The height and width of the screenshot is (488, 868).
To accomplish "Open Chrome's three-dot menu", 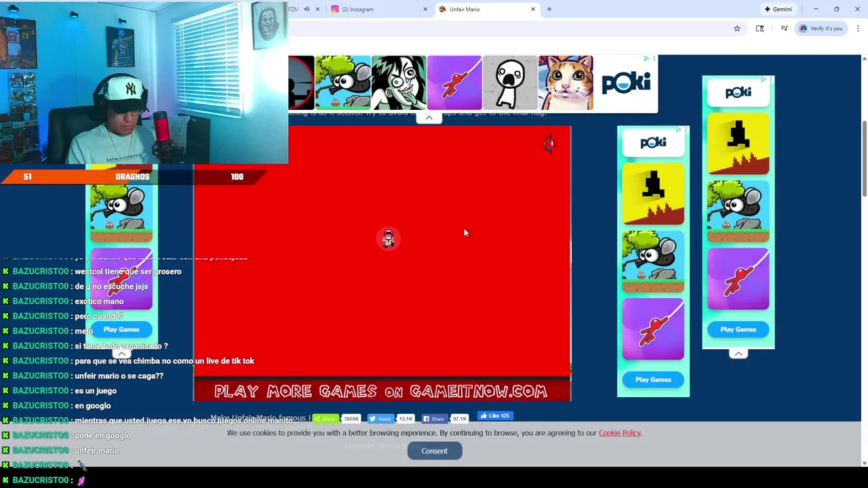I will point(858,28).
